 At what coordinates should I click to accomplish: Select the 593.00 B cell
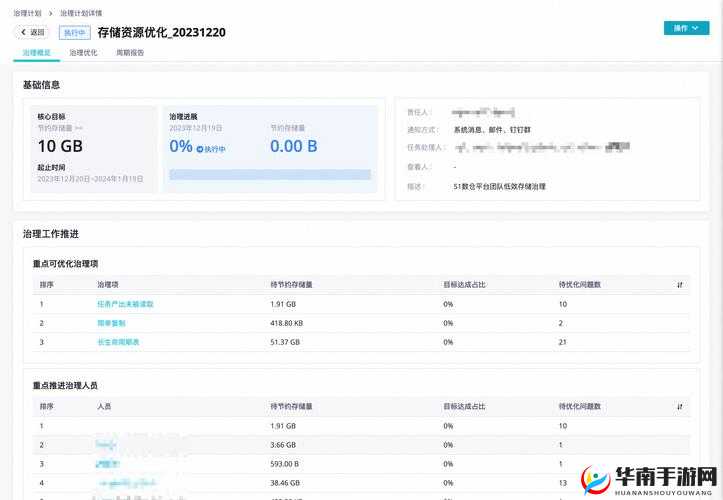pos(284,464)
